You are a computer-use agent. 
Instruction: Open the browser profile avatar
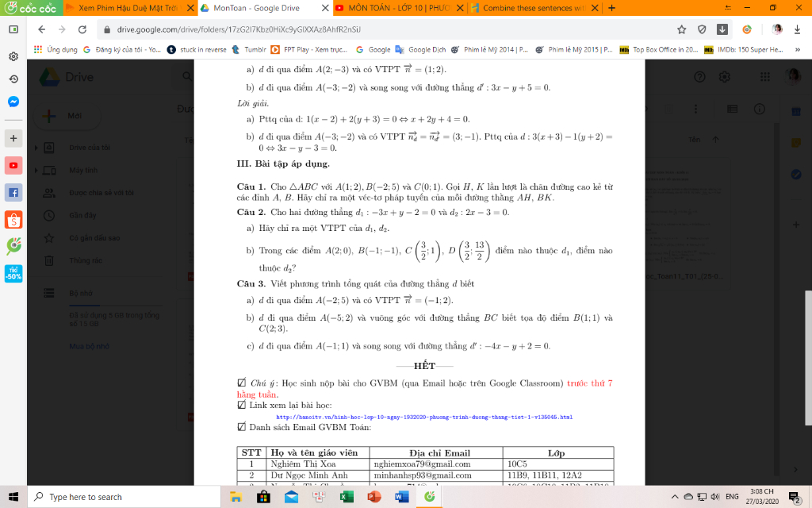[x=777, y=29]
